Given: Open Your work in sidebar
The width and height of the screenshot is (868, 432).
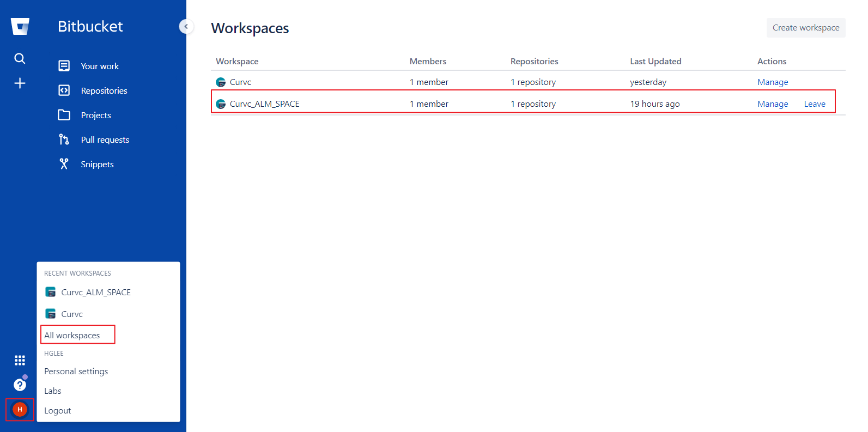Looking at the screenshot, I should click(x=100, y=66).
